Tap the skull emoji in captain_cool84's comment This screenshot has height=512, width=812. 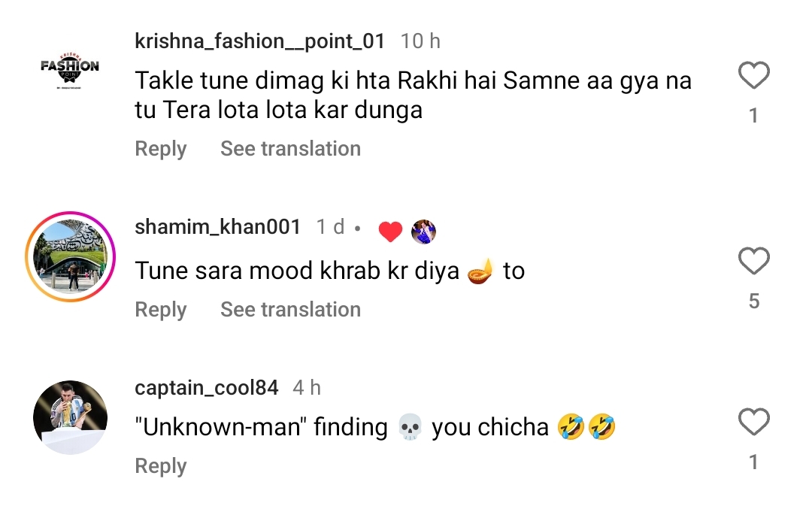pos(409,429)
